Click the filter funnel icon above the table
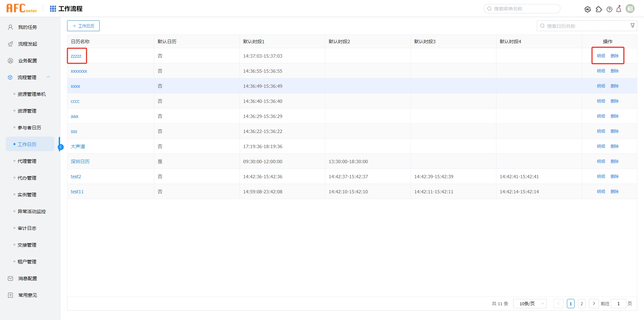This screenshot has height=320, width=644. 633,25
